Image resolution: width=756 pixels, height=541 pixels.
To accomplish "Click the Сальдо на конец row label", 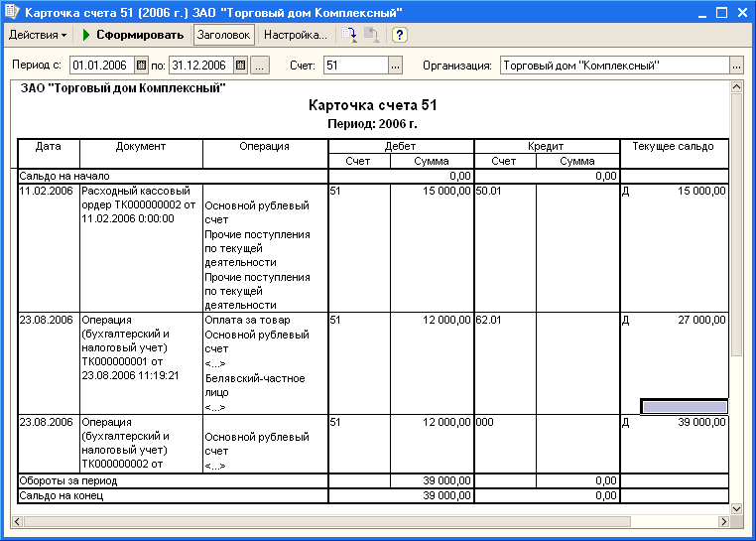I will [x=62, y=495].
